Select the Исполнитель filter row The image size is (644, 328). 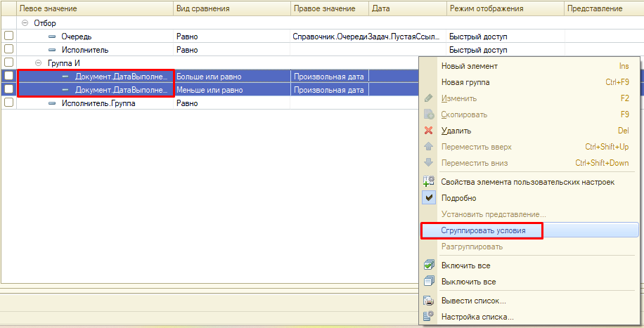(321, 50)
